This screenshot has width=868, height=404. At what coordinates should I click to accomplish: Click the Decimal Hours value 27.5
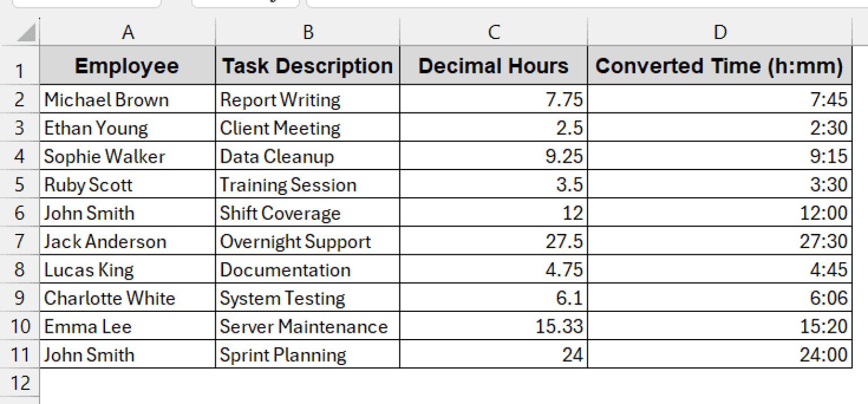(493, 241)
